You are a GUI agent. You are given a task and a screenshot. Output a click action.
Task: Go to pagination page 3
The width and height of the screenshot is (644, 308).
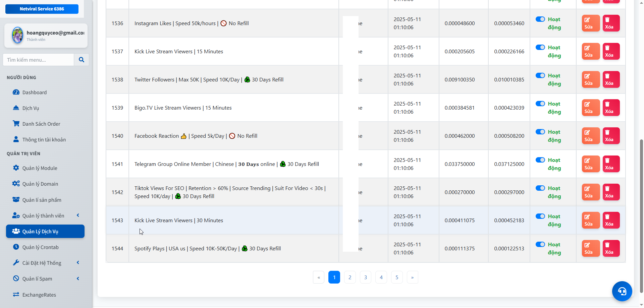click(x=365, y=277)
